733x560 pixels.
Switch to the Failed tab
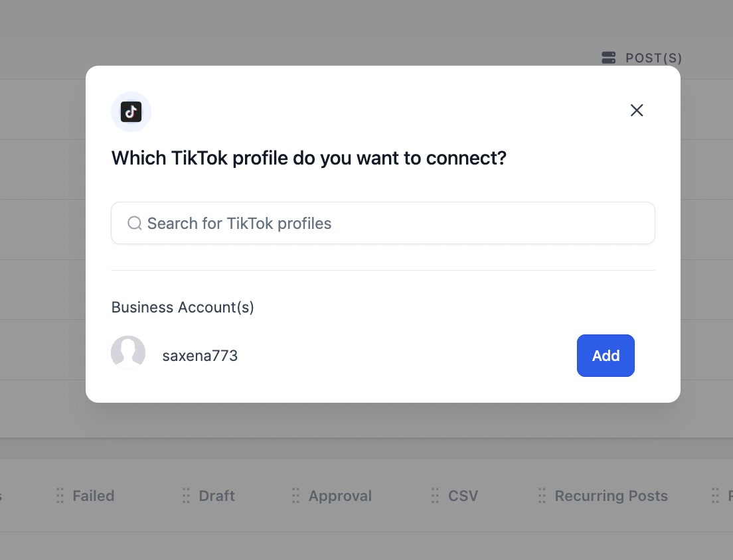tap(94, 496)
